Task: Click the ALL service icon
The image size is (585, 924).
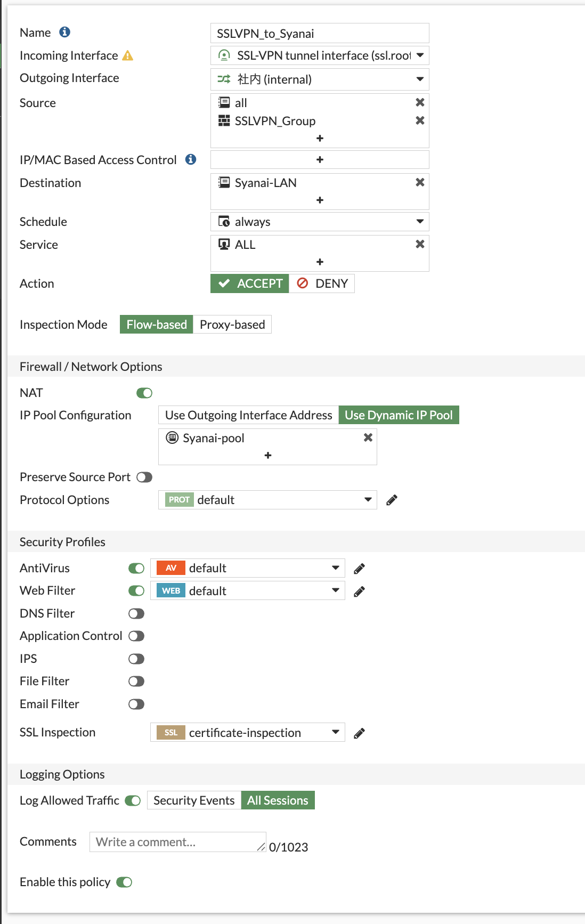Action: [224, 244]
